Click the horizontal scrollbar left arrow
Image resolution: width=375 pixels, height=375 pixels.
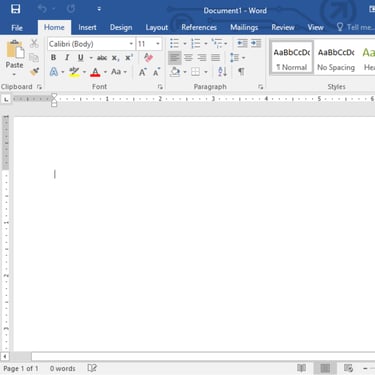[x=5, y=356]
